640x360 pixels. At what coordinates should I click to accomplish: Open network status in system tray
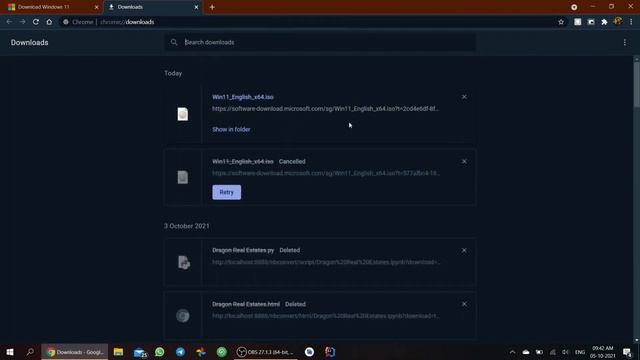point(553,352)
